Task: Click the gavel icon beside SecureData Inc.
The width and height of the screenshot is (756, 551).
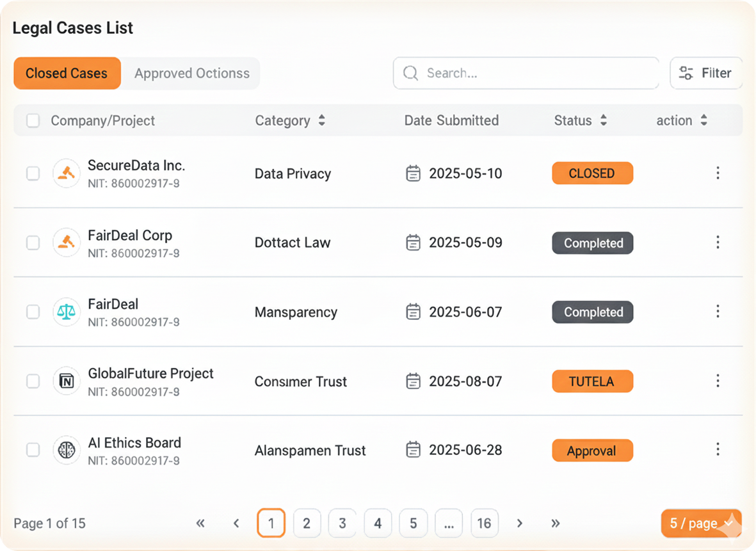Action: coord(66,173)
